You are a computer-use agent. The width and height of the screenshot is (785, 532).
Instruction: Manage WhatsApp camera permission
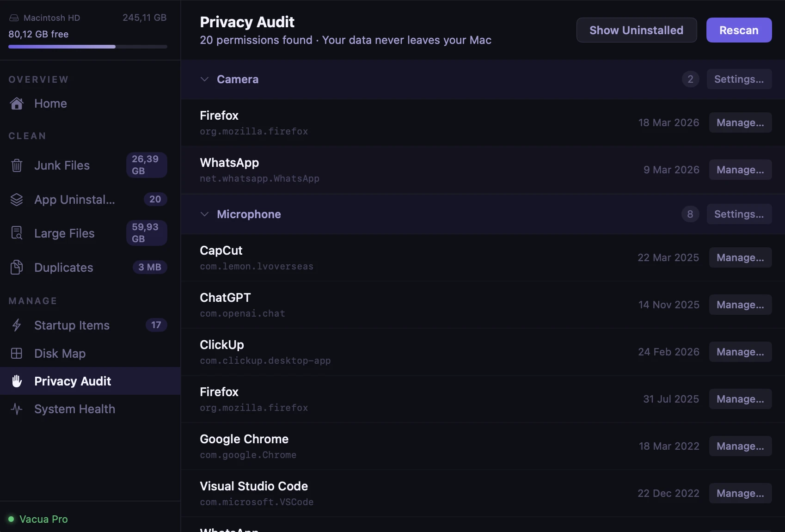[x=740, y=170]
